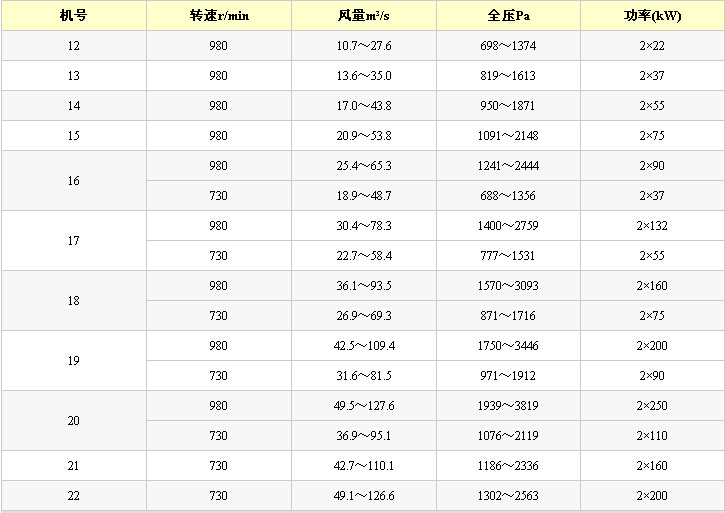Select the machine number 22 cell
725x513 pixels.
[x=73, y=496]
